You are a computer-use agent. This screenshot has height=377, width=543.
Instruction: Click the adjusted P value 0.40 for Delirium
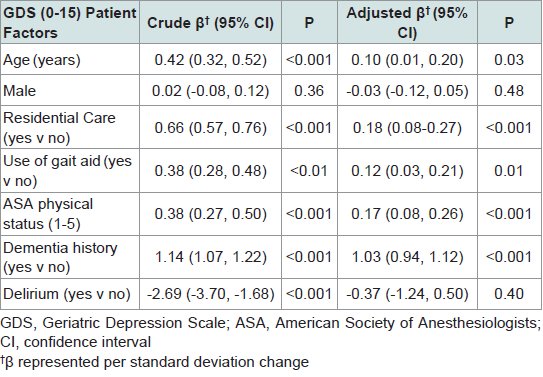pyautogui.click(x=509, y=294)
